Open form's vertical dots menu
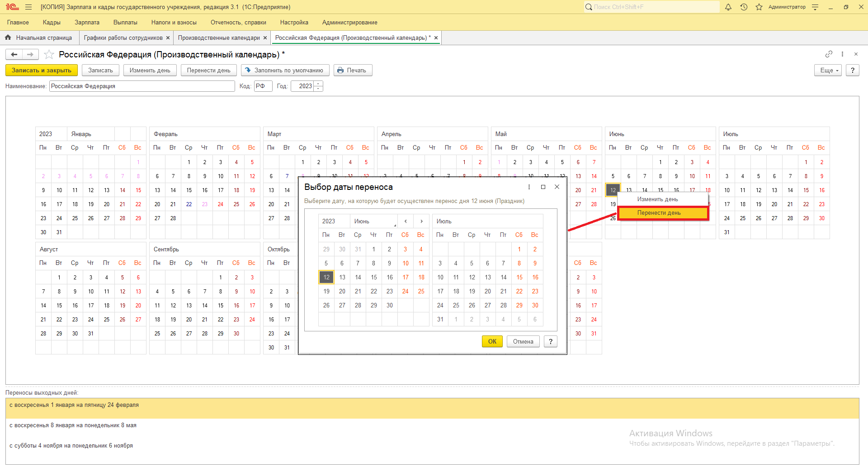The width and height of the screenshot is (868, 467). 842,54
